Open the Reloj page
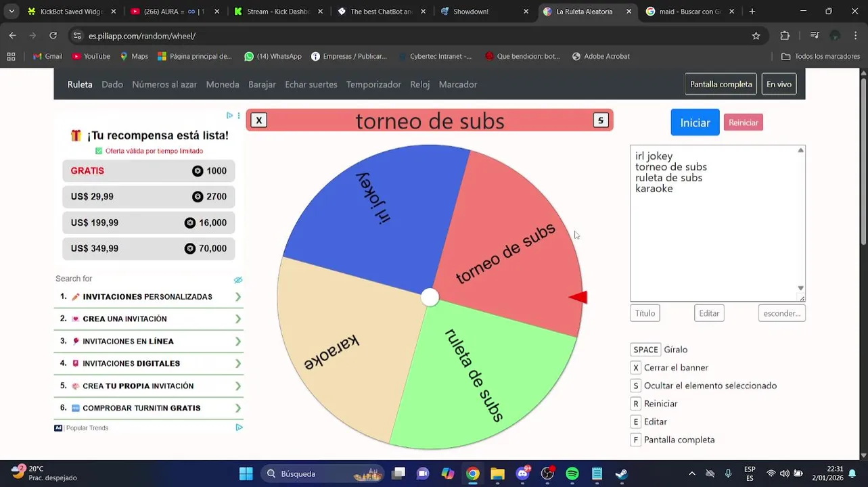The width and height of the screenshot is (868, 487). pos(420,85)
